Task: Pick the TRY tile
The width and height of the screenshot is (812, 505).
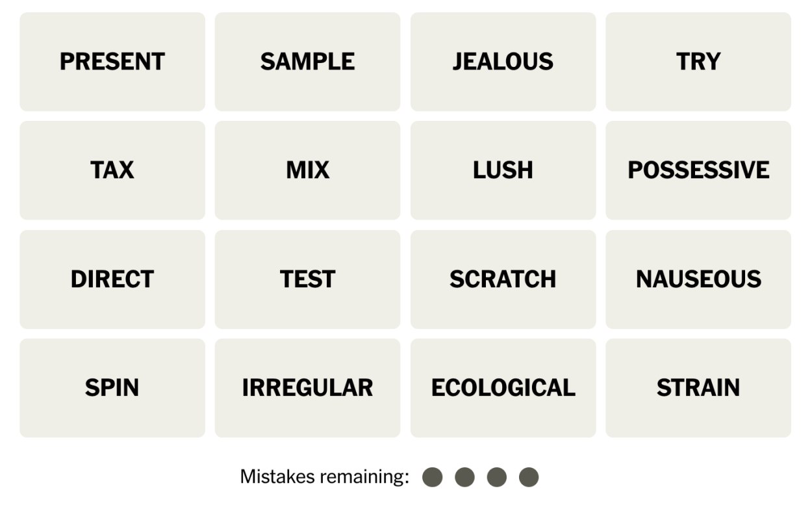Action: tap(698, 62)
